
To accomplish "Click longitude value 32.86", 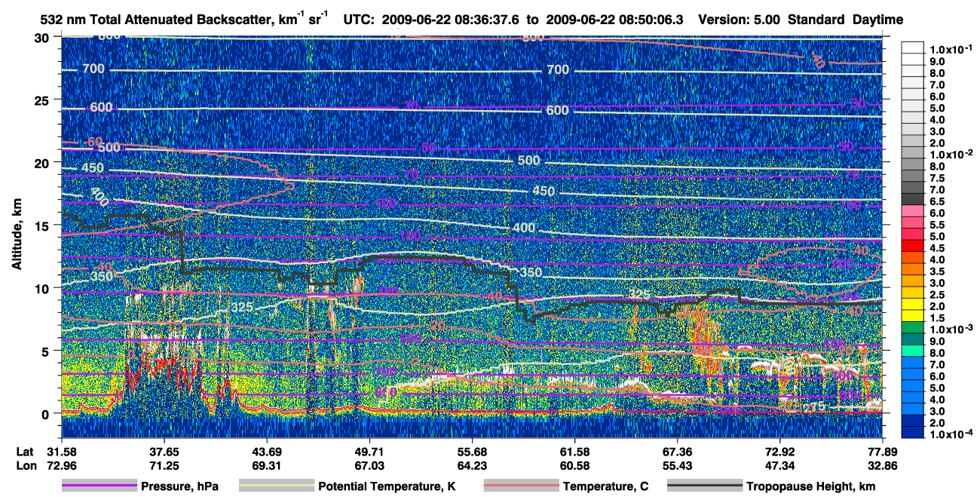I will pyautogui.click(x=882, y=466).
